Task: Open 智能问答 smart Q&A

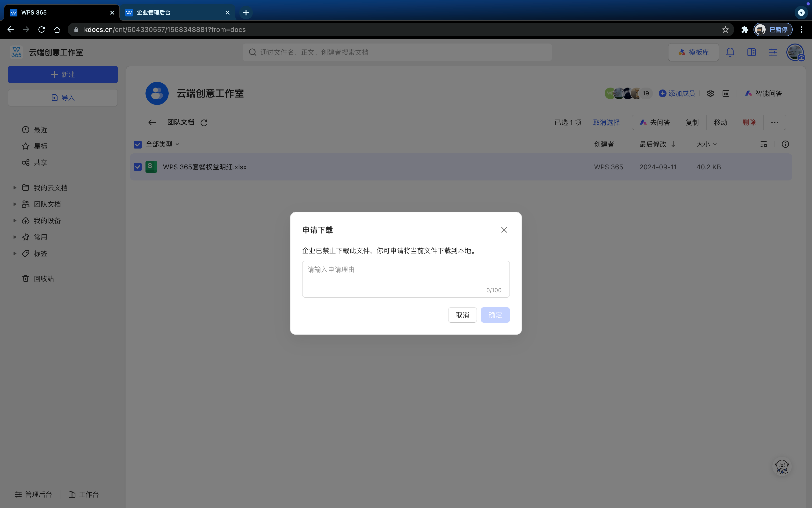Action: click(763, 93)
